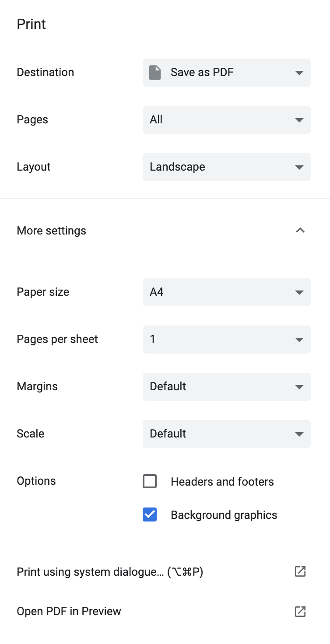Open the Layout dropdown showing Landscape
This screenshot has height=644, width=330.
(227, 167)
